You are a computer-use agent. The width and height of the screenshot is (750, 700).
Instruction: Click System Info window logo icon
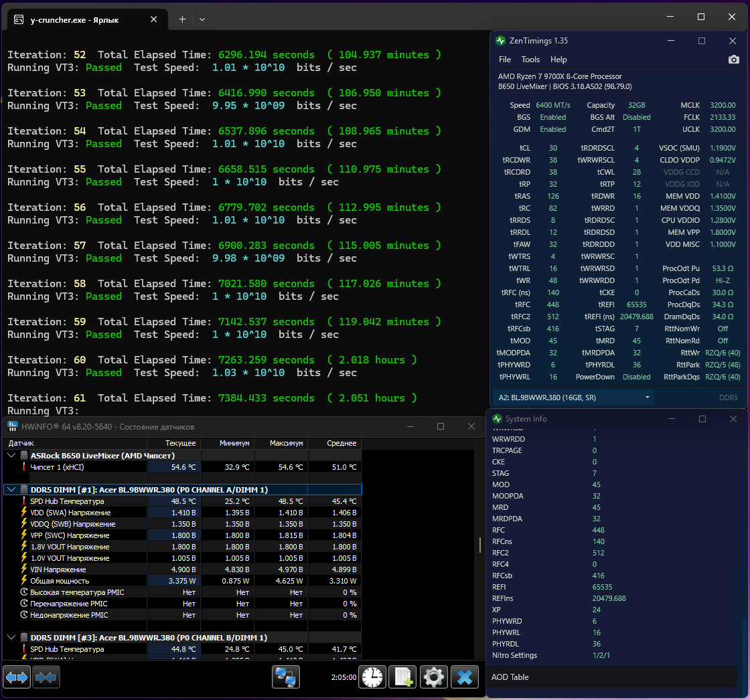[498, 419]
